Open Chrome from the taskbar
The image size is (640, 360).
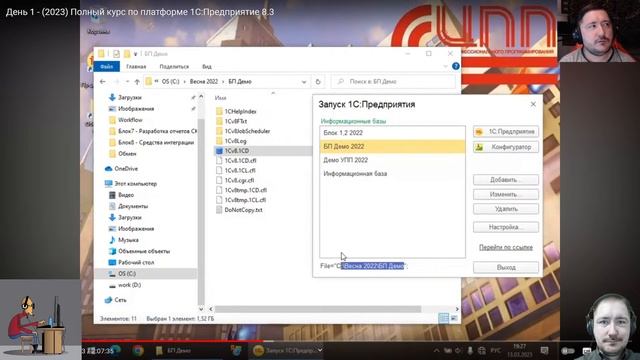(138, 350)
